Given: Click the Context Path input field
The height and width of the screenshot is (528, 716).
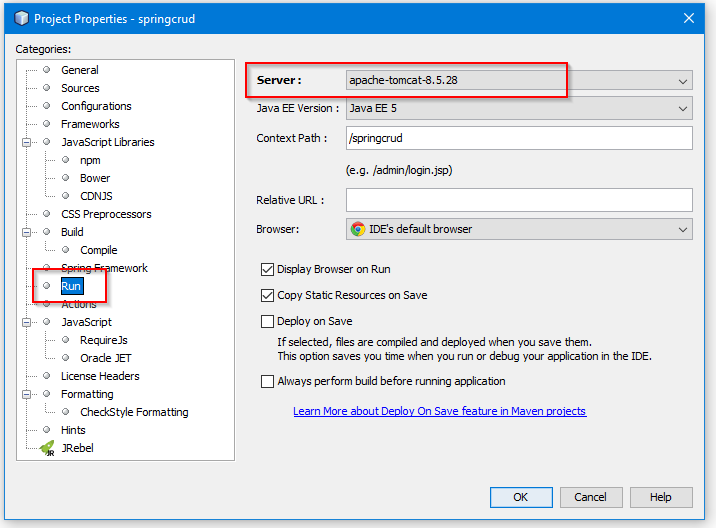Looking at the screenshot, I should click(x=519, y=138).
